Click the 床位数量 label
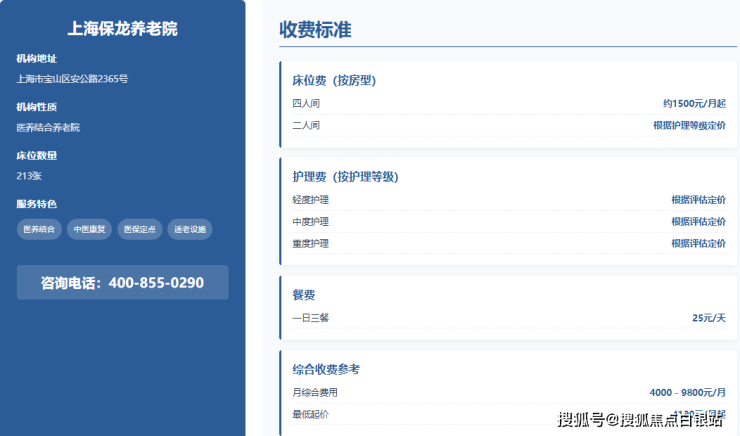Image resolution: width=740 pixels, height=436 pixels. (x=36, y=156)
